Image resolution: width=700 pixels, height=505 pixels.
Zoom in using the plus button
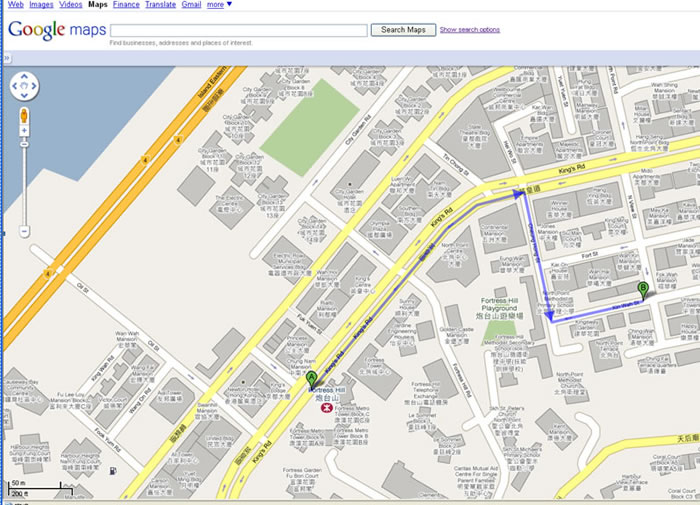[24, 131]
